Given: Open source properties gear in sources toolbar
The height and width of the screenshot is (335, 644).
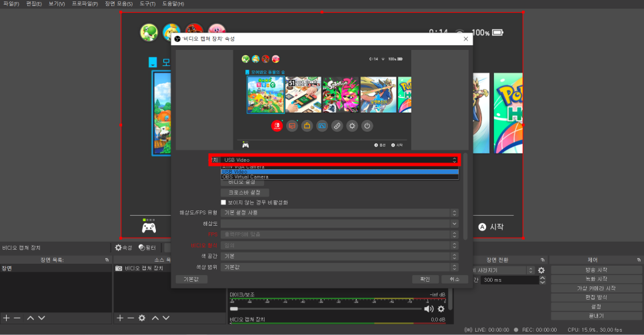Looking at the screenshot, I should tap(142, 318).
